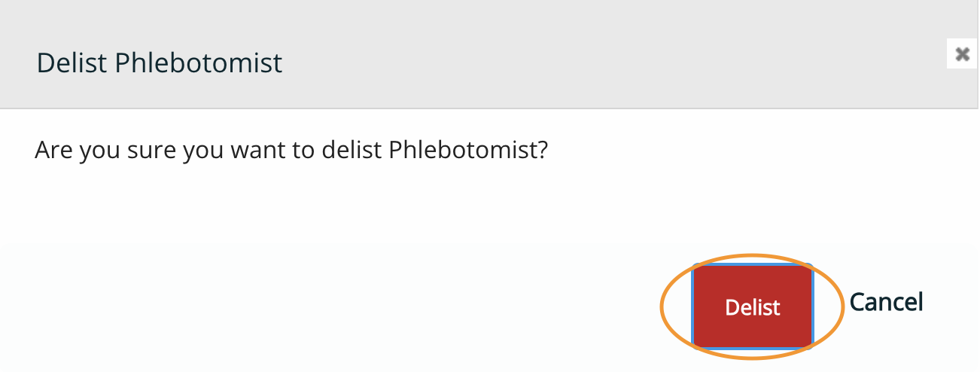The image size is (980, 372).
Task: Click the Delist Phlebotomist title
Action: tap(160, 63)
